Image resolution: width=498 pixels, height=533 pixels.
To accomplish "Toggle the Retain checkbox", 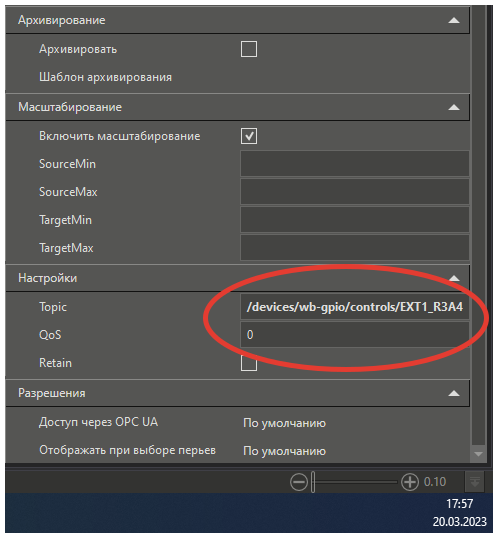I will [249, 363].
